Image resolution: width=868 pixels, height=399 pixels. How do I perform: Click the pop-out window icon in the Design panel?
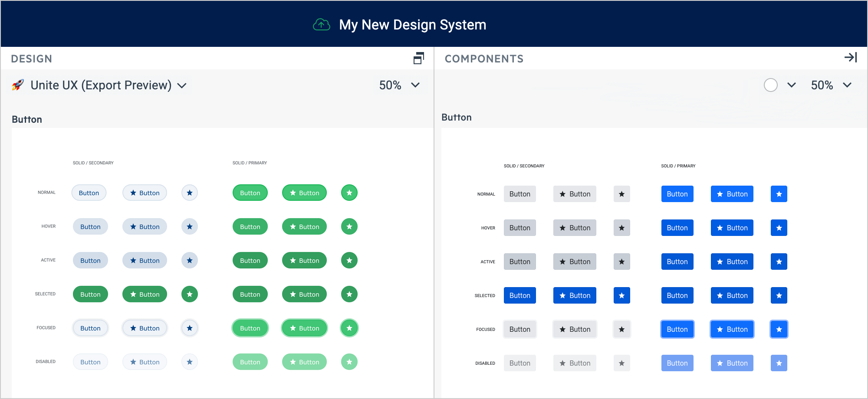[x=419, y=58]
